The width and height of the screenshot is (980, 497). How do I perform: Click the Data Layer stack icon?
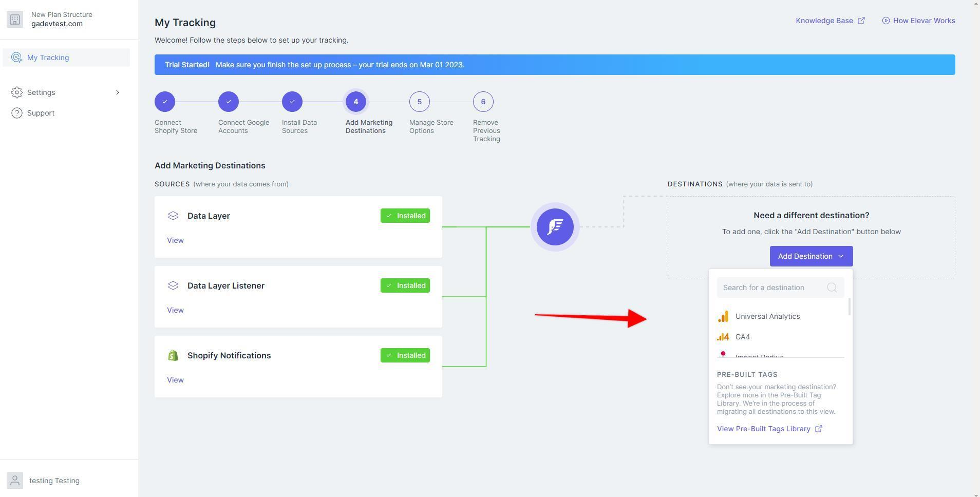click(x=173, y=216)
